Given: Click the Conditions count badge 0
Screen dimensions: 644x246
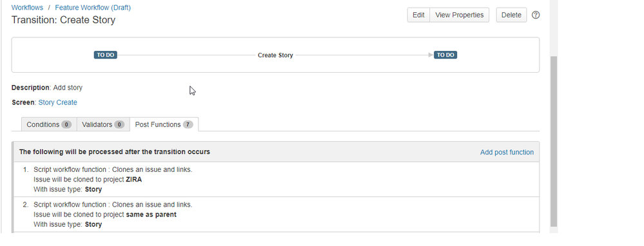Looking at the screenshot, I should (x=66, y=125).
